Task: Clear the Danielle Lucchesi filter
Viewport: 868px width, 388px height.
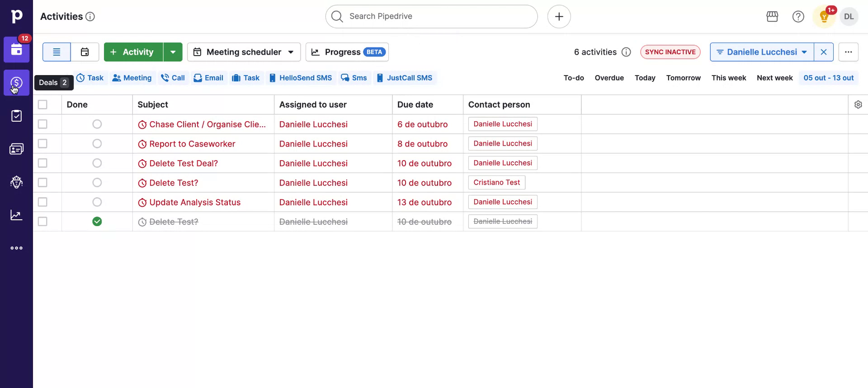Action: (824, 52)
